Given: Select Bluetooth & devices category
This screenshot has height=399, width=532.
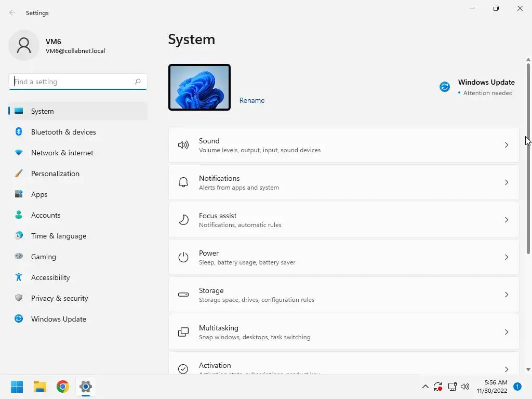Looking at the screenshot, I should pos(78,132).
